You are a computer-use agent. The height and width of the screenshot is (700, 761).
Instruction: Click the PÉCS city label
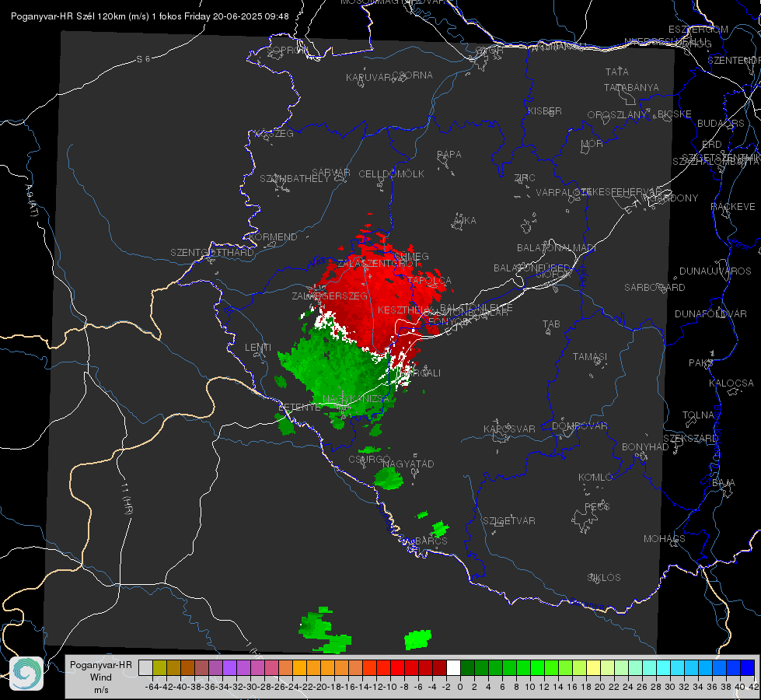coord(597,506)
